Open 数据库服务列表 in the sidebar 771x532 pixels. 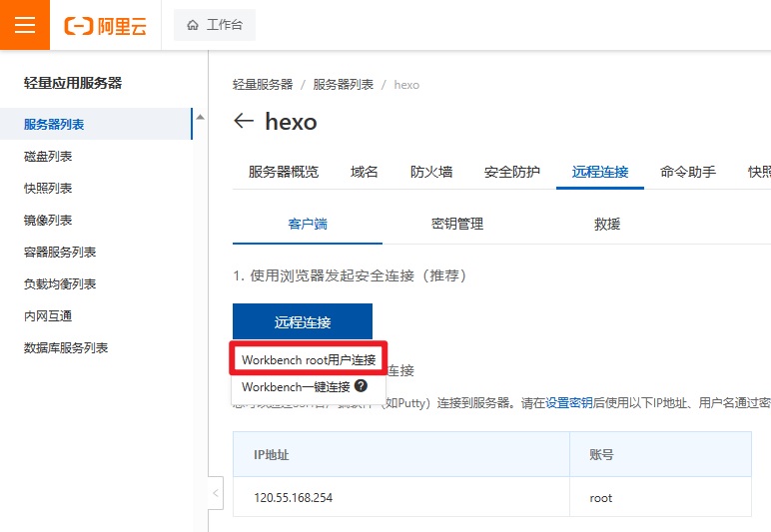pos(65,347)
